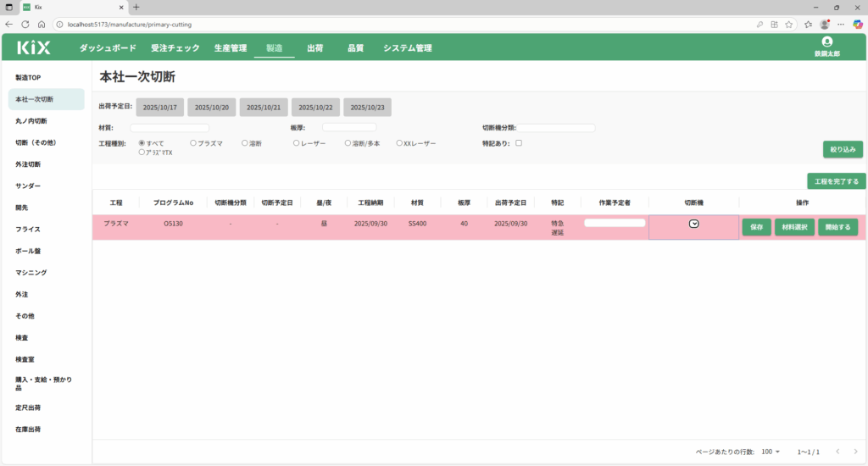Click the browser home icon

coord(41,25)
